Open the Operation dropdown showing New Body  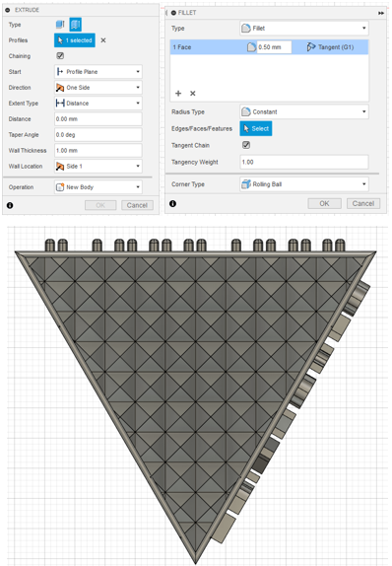pos(98,187)
